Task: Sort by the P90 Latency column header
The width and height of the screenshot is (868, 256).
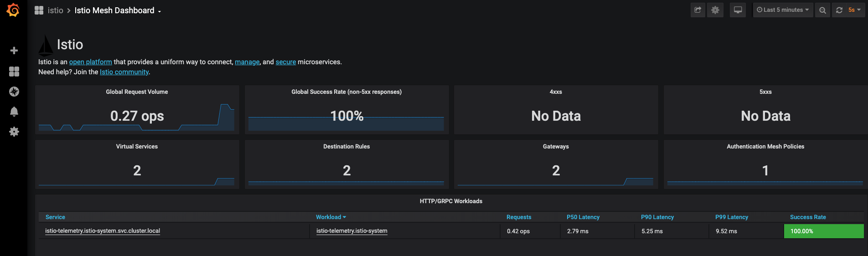Action: (657, 217)
